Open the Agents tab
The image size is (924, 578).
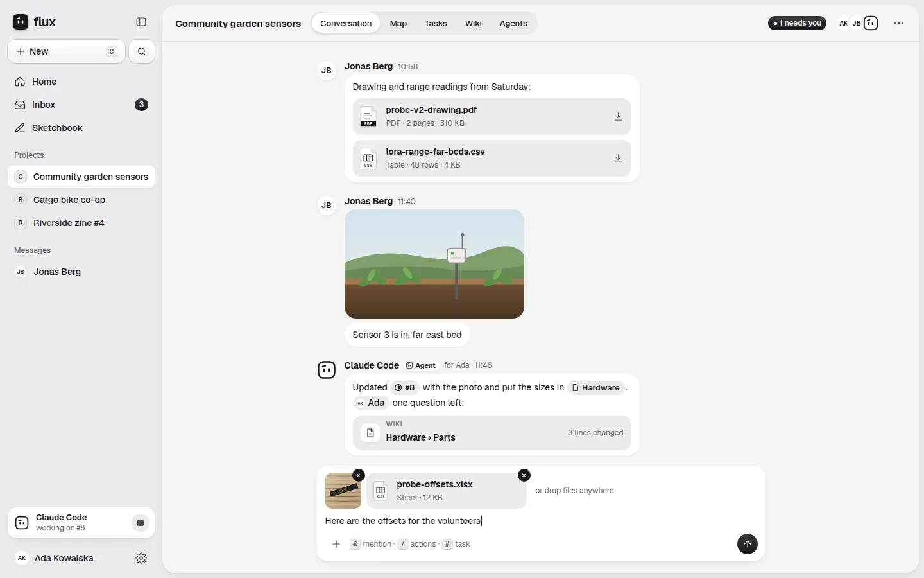click(x=513, y=23)
